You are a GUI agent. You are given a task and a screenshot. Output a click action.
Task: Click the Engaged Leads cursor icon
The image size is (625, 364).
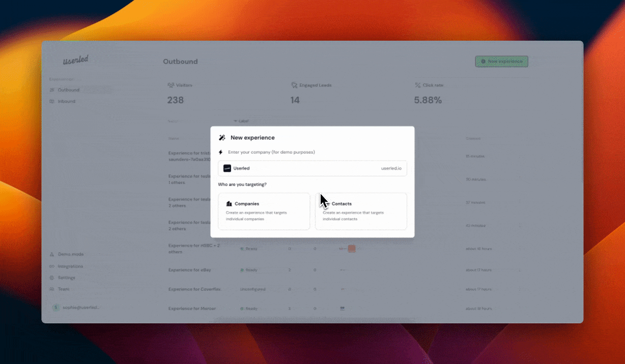294,85
